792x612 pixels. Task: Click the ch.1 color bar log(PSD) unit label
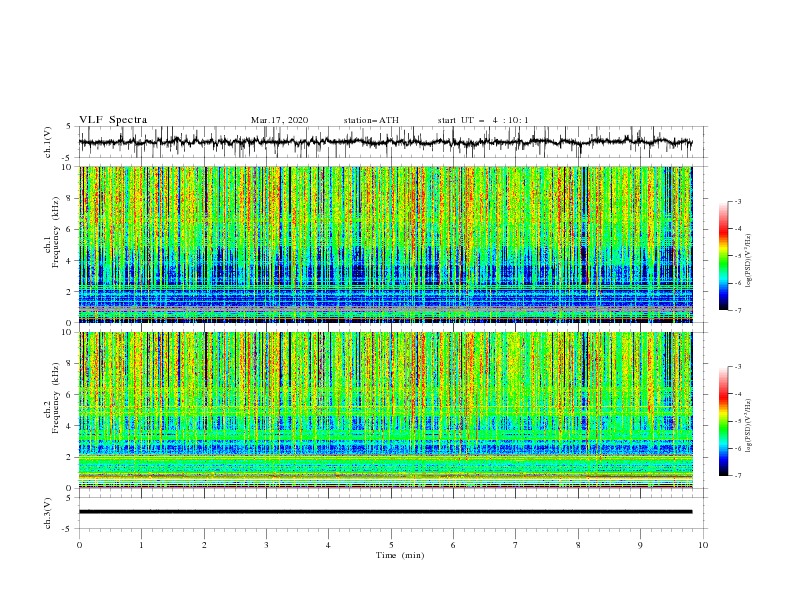749,261
